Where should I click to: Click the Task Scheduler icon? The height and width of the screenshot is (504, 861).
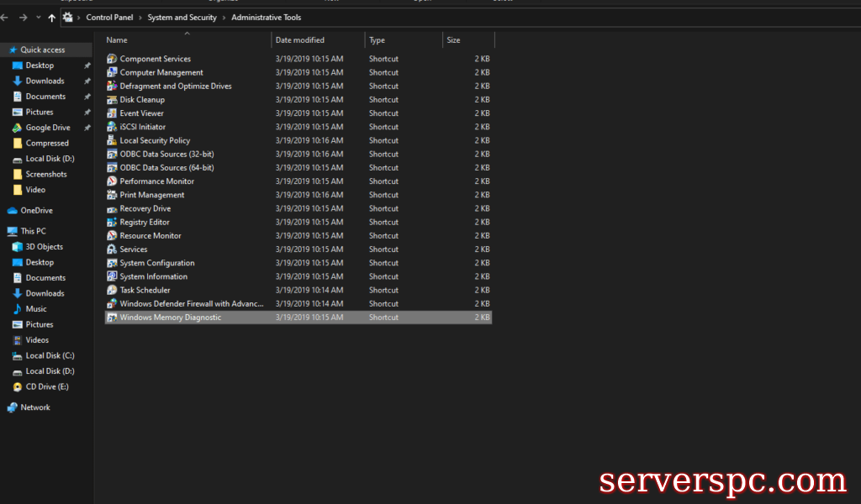click(x=112, y=291)
